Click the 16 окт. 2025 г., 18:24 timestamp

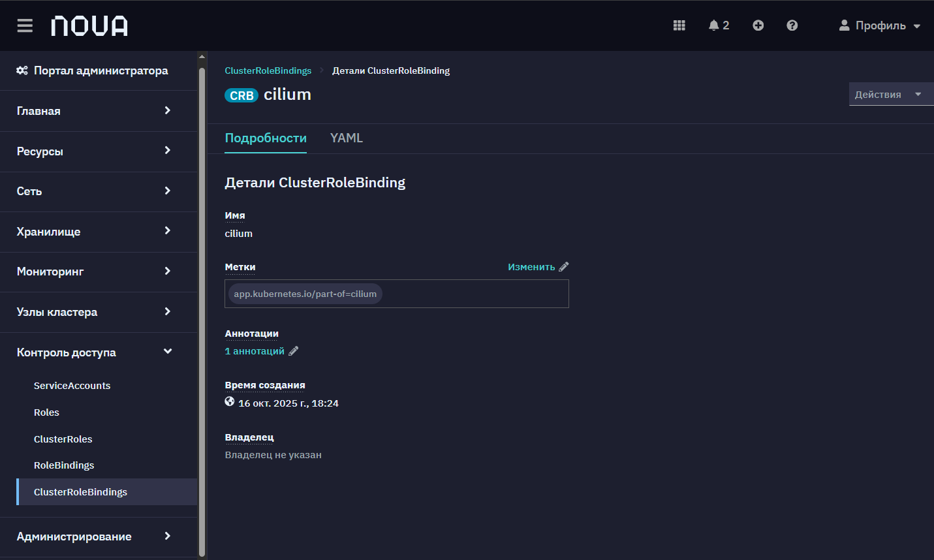288,403
